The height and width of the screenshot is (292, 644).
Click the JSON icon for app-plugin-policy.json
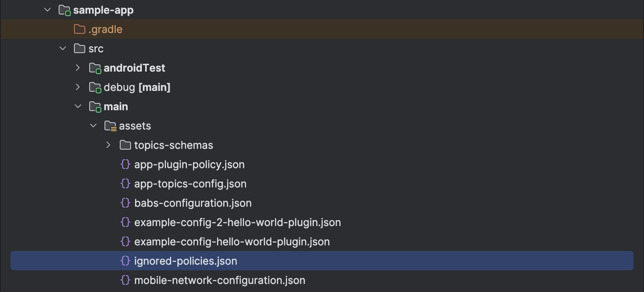pyautogui.click(x=125, y=165)
